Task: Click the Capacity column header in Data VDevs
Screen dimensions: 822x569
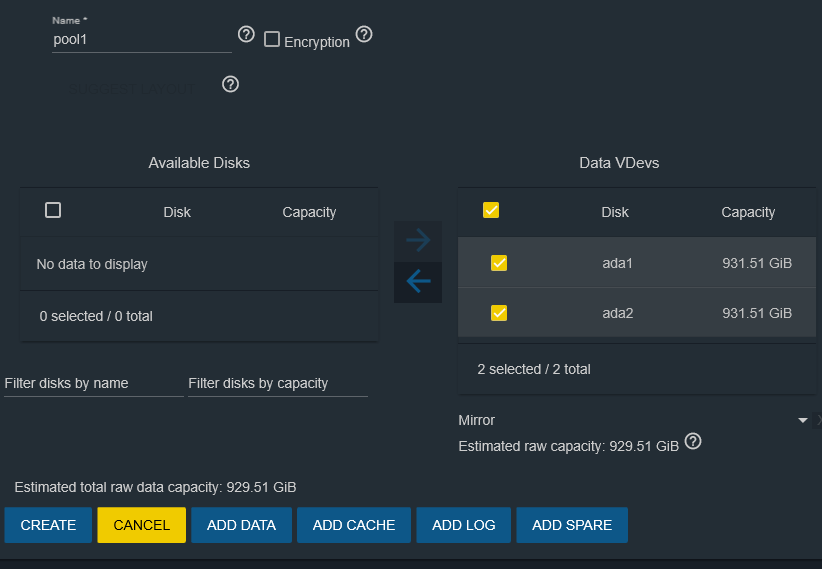Action: 748,212
